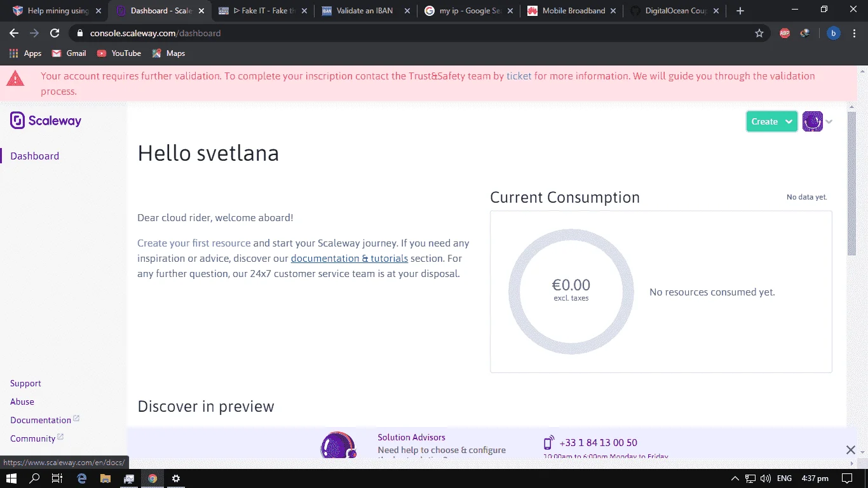Click the red warning triangle icon
The height and width of the screenshot is (488, 868).
point(15,78)
